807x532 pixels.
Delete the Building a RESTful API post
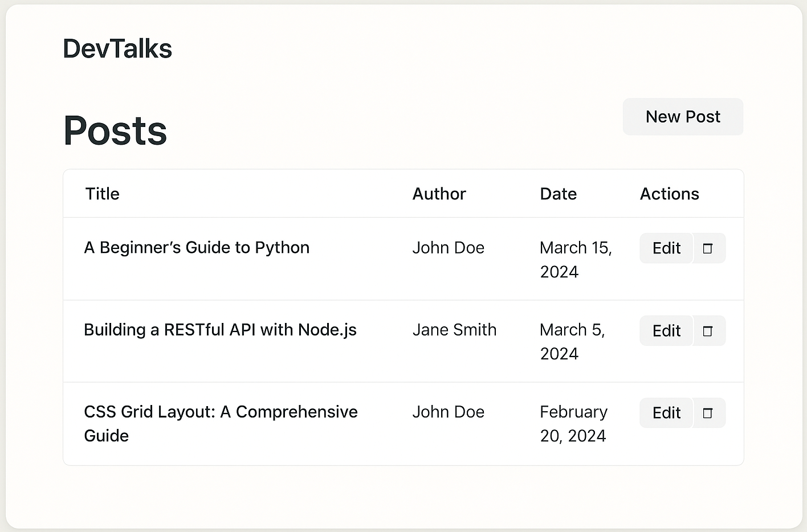[708, 331]
